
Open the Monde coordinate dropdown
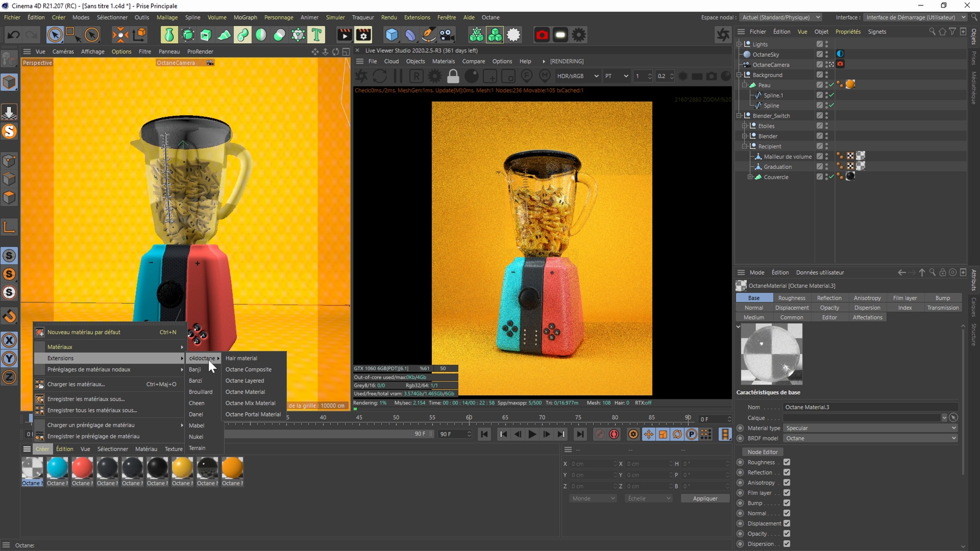(593, 498)
